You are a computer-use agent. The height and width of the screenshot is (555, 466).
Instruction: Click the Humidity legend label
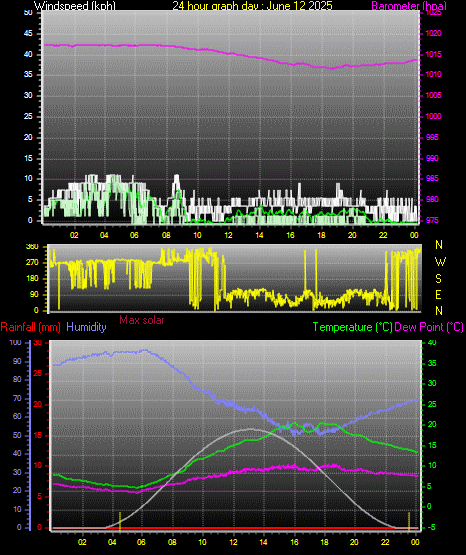[86, 327]
